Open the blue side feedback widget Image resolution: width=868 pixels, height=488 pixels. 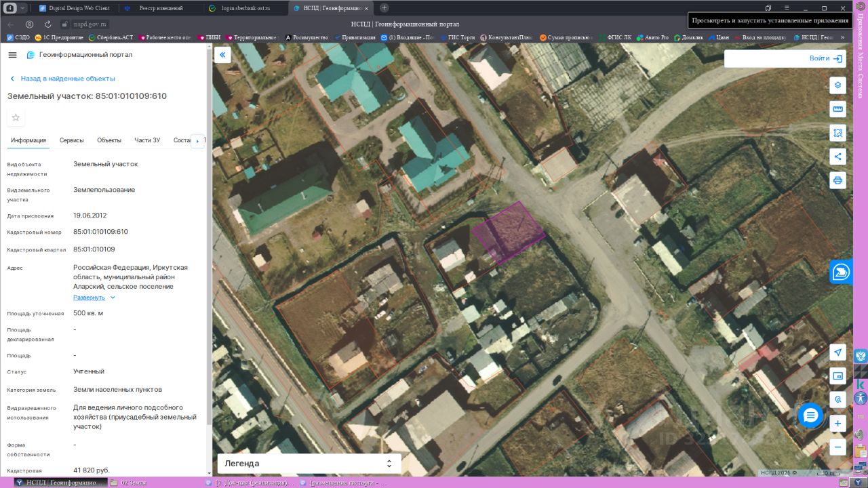841,272
